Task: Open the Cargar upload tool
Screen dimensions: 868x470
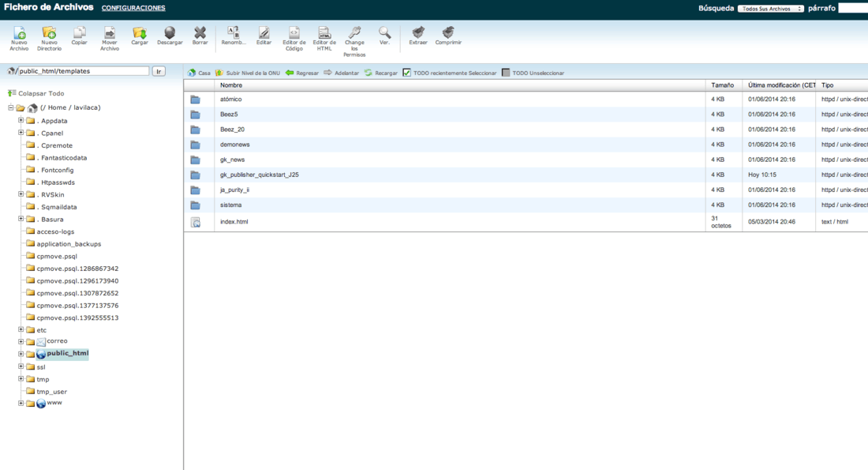Action: 140,33
